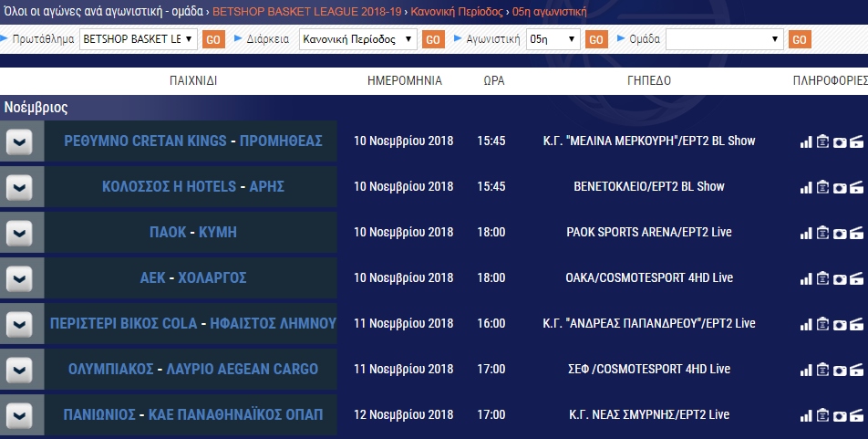Open clipboard report icon for Ρέθυμνο - Προμηθέας game
868x439 pixels.
coord(822,141)
